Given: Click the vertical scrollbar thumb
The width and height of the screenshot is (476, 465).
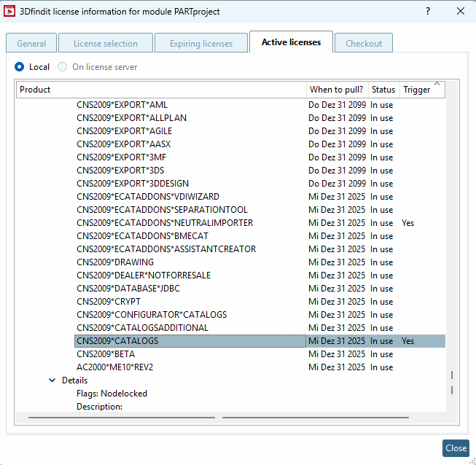Looking at the screenshot, I should (452, 383).
